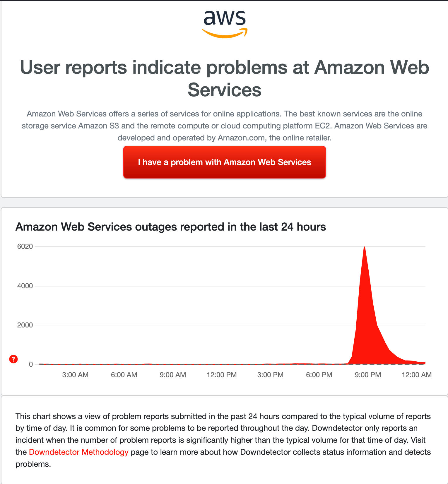Click the 6020 y-axis value
Screen dimensions: 448x484
coord(25,246)
